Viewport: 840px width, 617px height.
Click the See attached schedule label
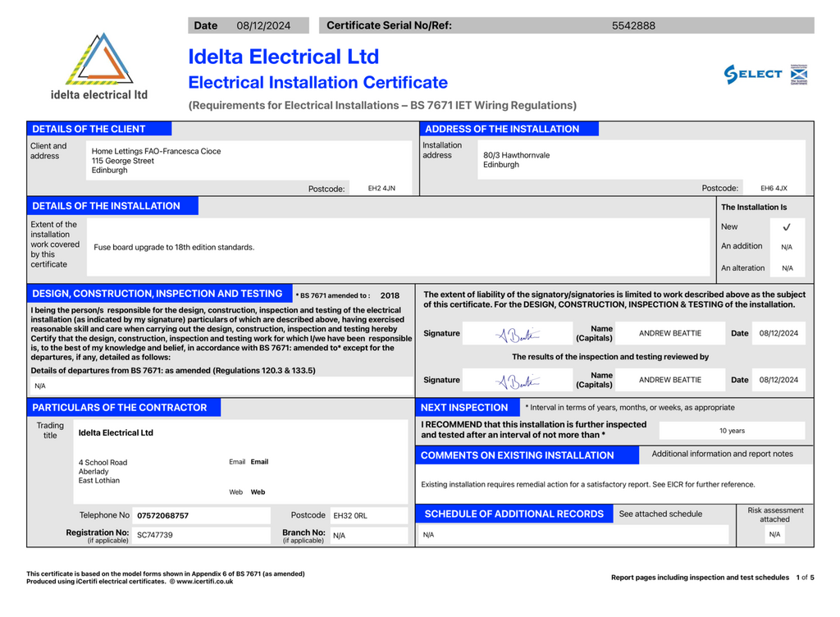point(660,514)
